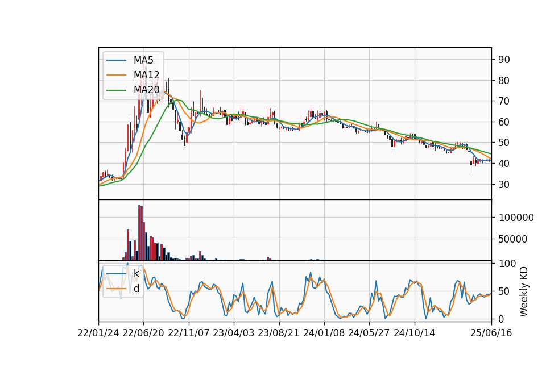Click the MA12 legend label
Viewport: 546px width, 392px height.
tap(146, 75)
